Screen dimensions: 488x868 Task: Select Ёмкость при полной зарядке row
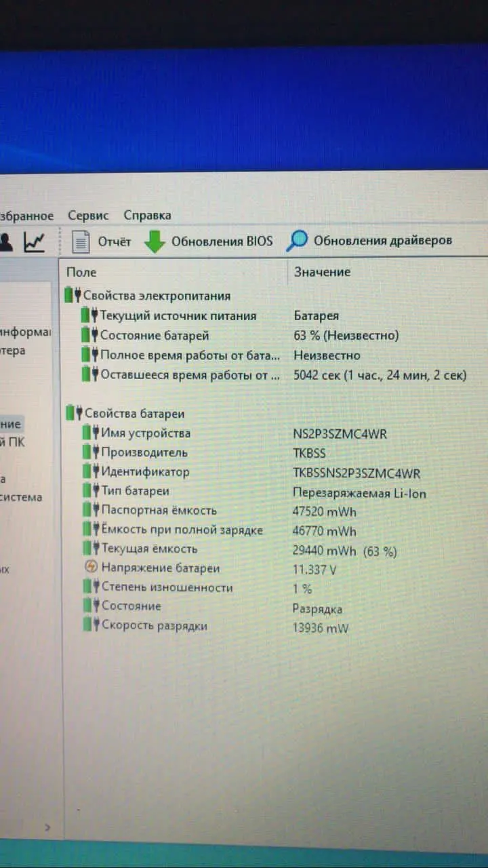pyautogui.click(x=273, y=530)
